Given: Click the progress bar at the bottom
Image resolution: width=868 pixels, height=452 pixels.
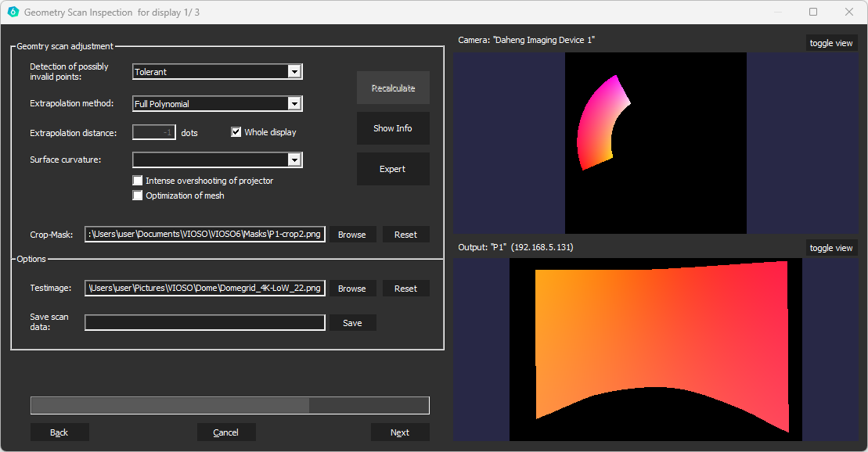Looking at the screenshot, I should tap(229, 405).
